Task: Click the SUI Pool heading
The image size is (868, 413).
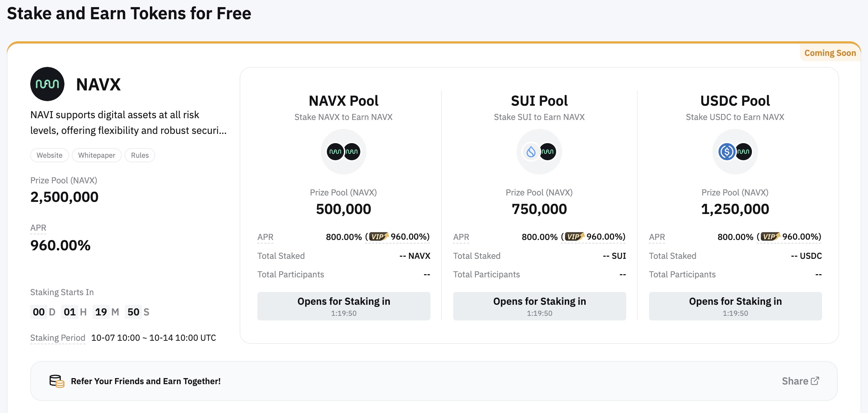Action: tap(539, 101)
